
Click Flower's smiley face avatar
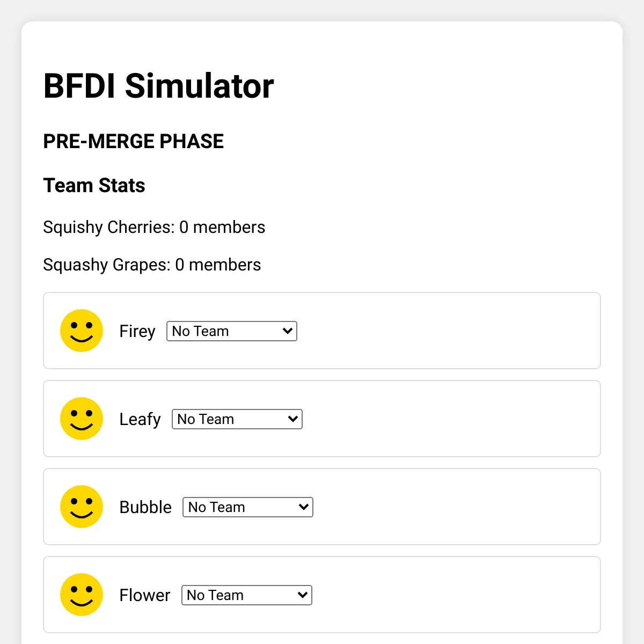click(x=81, y=595)
